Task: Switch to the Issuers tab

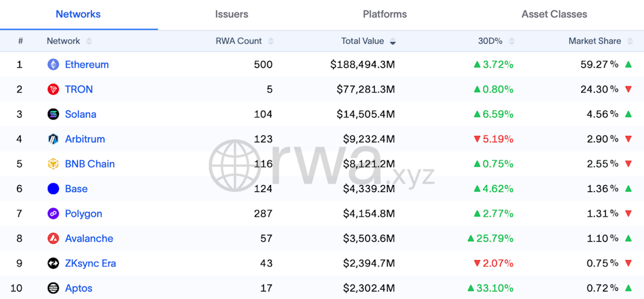Action: coord(231,14)
